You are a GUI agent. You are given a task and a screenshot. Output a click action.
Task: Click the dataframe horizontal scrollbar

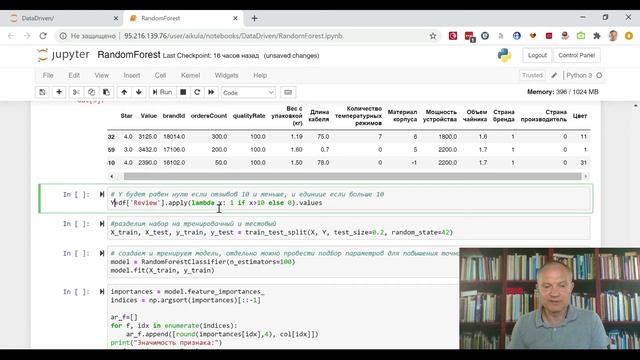tap(352, 176)
